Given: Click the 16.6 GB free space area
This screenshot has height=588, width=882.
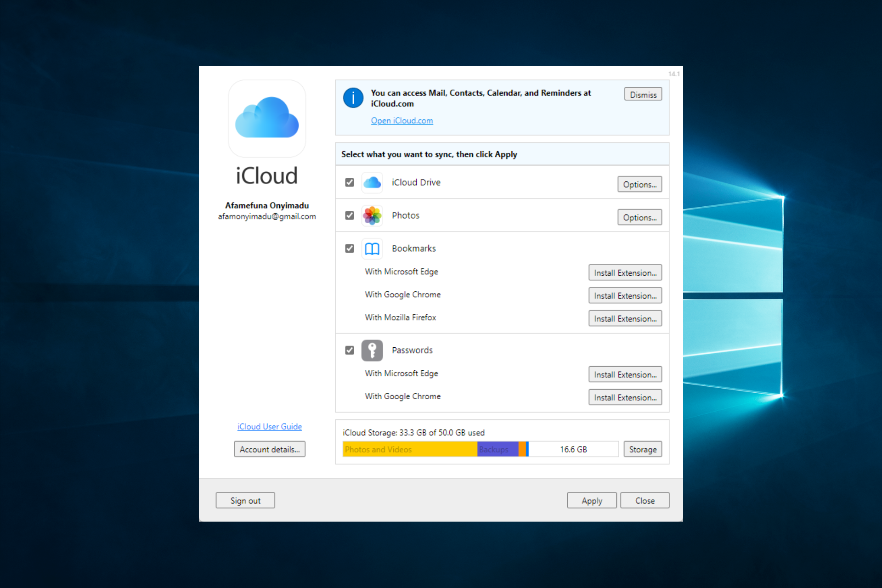Looking at the screenshot, I should point(573,449).
